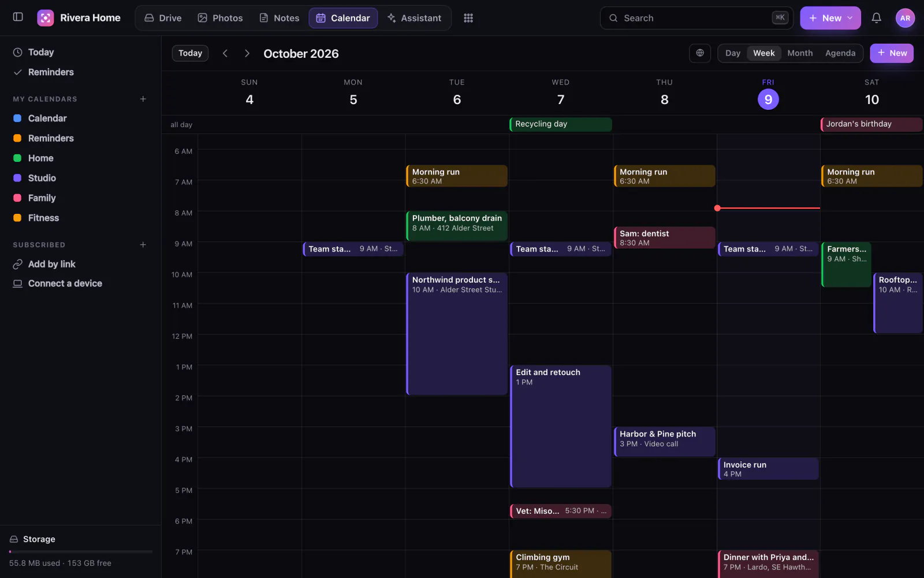Go to next week arrow
The height and width of the screenshot is (578, 924).
tap(247, 53)
